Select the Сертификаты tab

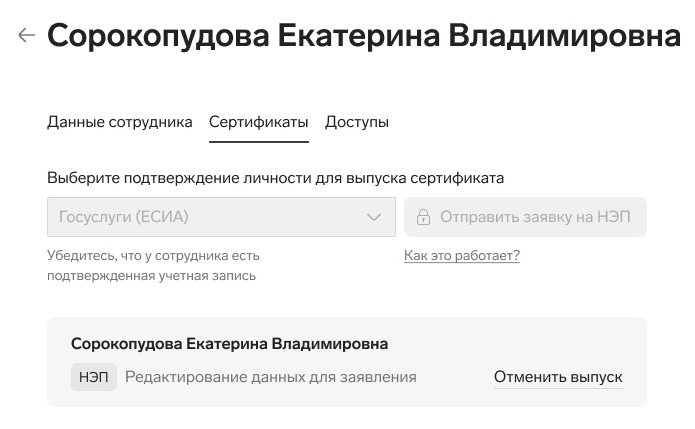(258, 122)
